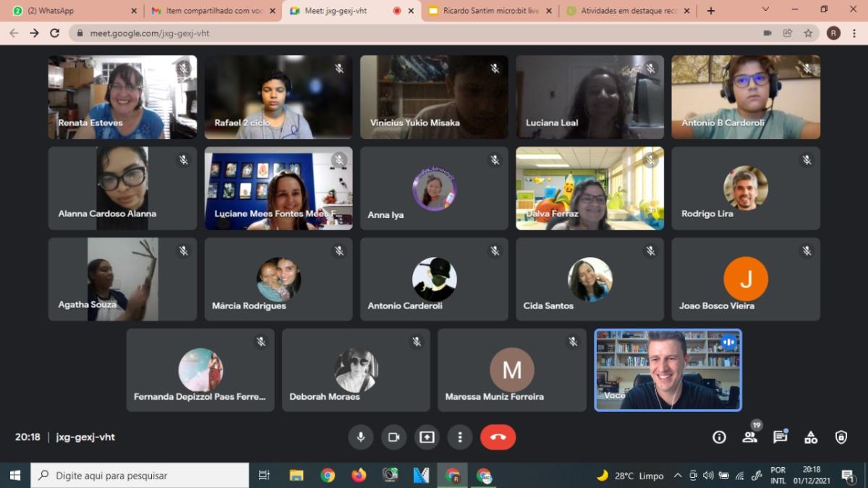
Task: Click the present screen button
Action: [x=427, y=437]
